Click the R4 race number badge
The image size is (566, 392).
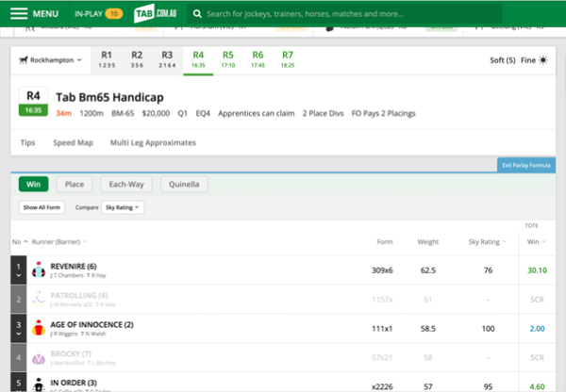(x=33, y=102)
